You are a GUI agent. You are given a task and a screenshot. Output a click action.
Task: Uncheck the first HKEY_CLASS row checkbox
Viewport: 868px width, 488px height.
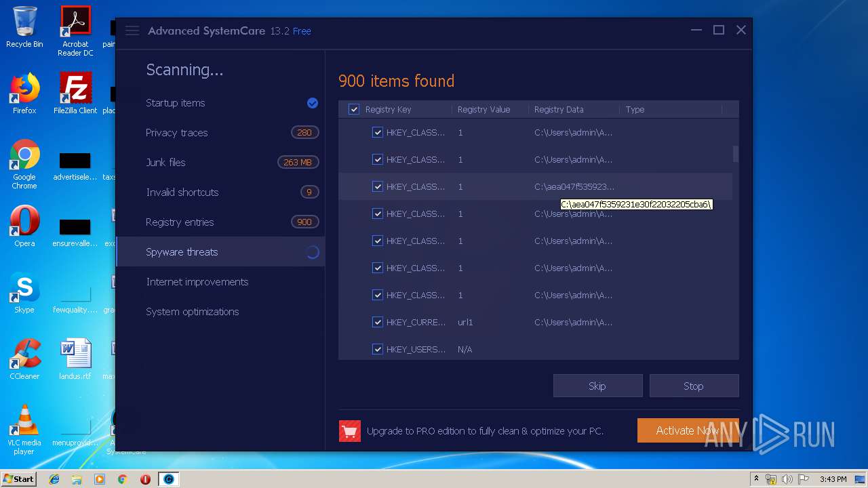(378, 132)
